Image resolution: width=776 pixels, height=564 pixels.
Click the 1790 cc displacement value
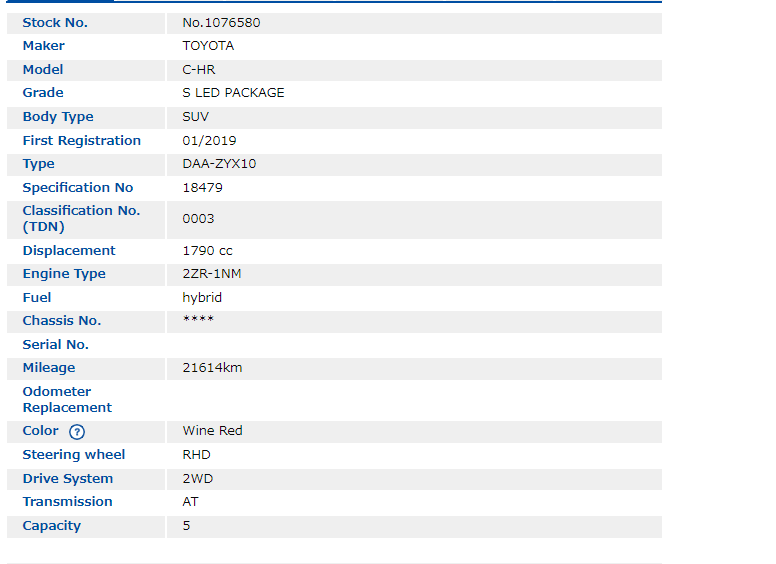tap(207, 251)
